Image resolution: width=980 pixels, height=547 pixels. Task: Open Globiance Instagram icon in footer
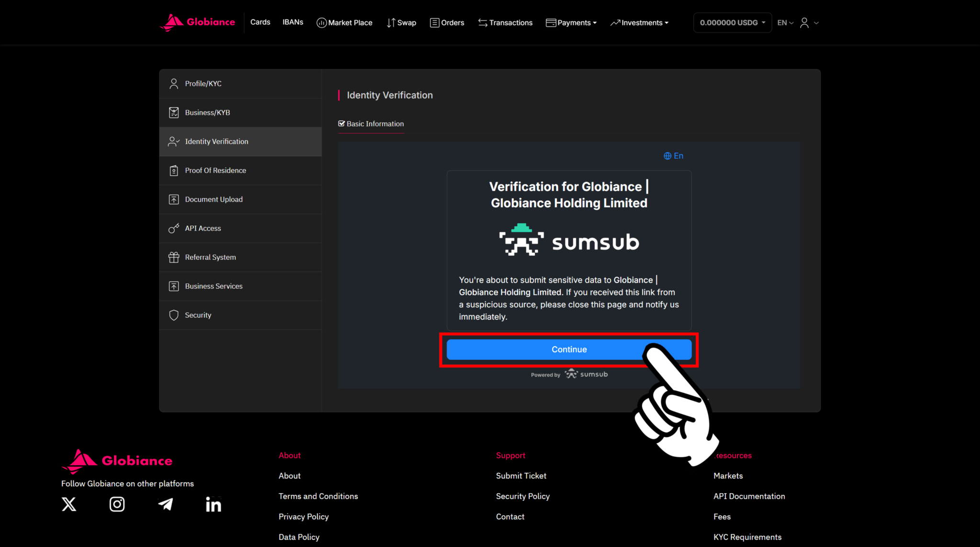coord(117,504)
